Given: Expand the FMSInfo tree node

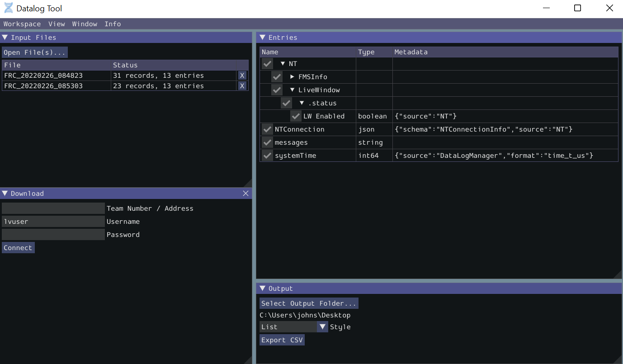Looking at the screenshot, I should pyautogui.click(x=292, y=76).
